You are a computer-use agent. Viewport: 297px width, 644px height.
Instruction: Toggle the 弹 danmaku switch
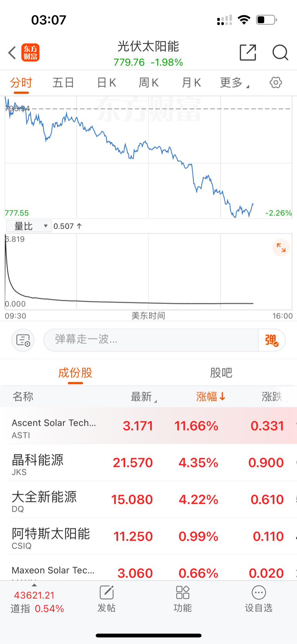click(x=272, y=340)
